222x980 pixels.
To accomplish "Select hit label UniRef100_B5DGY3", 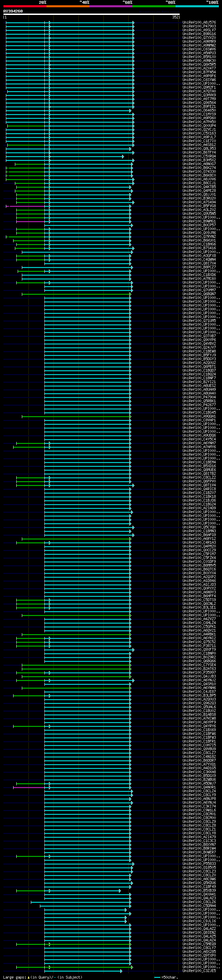I will coord(199,359).
